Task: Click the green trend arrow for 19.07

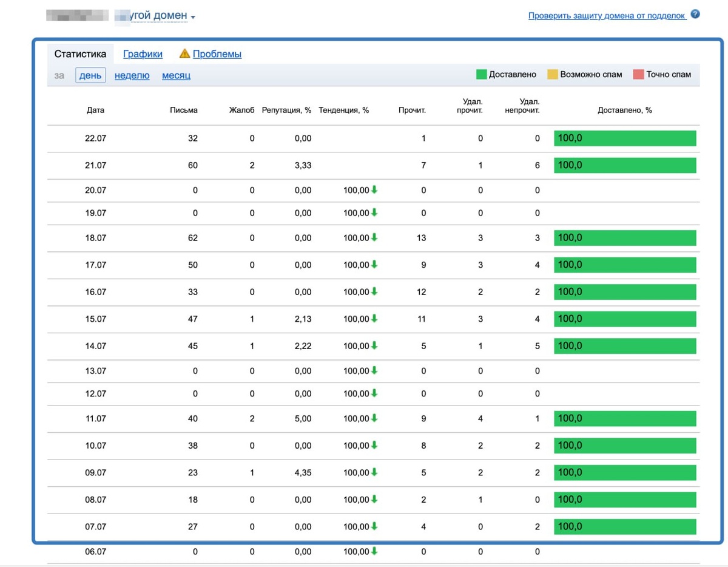Action: pyautogui.click(x=374, y=212)
